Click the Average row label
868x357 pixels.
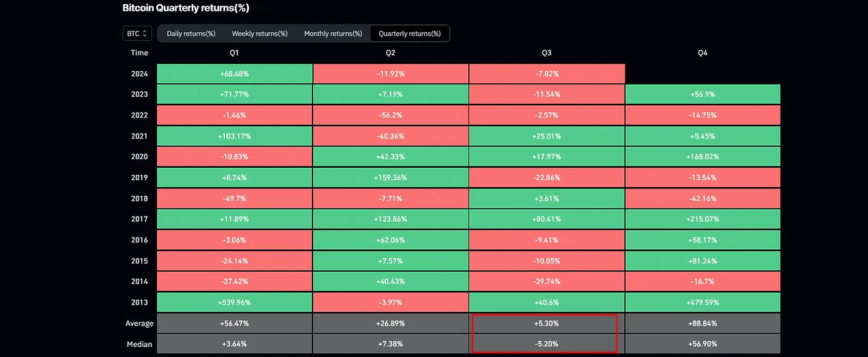(139, 324)
